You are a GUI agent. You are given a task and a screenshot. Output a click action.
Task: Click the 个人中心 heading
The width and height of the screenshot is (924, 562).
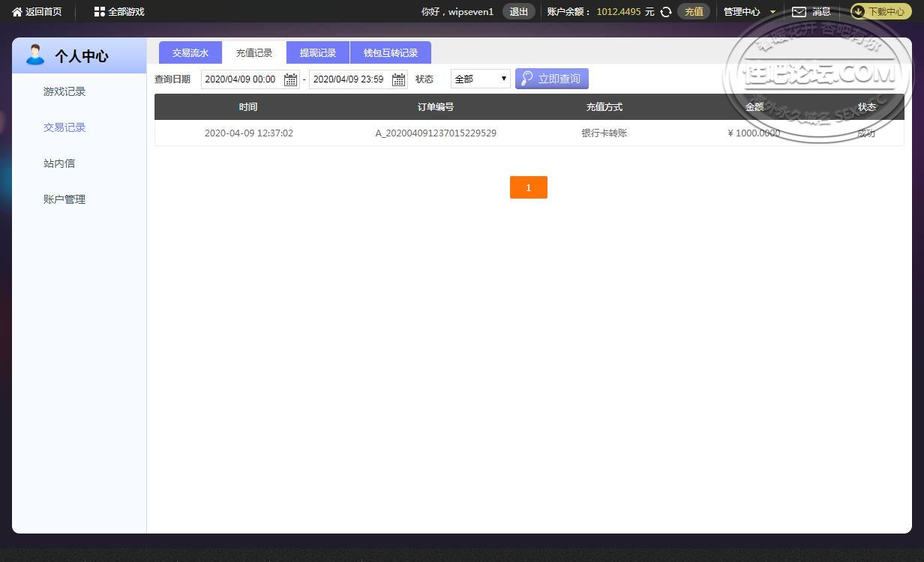81,56
